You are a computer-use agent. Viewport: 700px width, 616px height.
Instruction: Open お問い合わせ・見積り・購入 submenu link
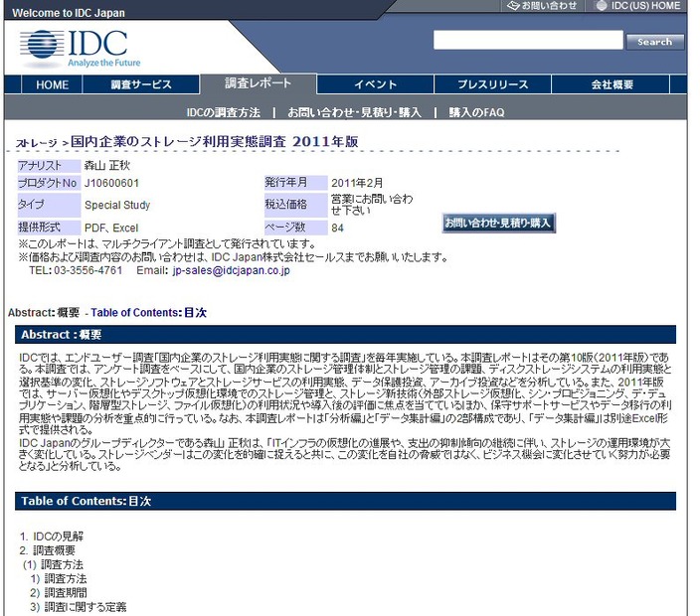(x=354, y=112)
